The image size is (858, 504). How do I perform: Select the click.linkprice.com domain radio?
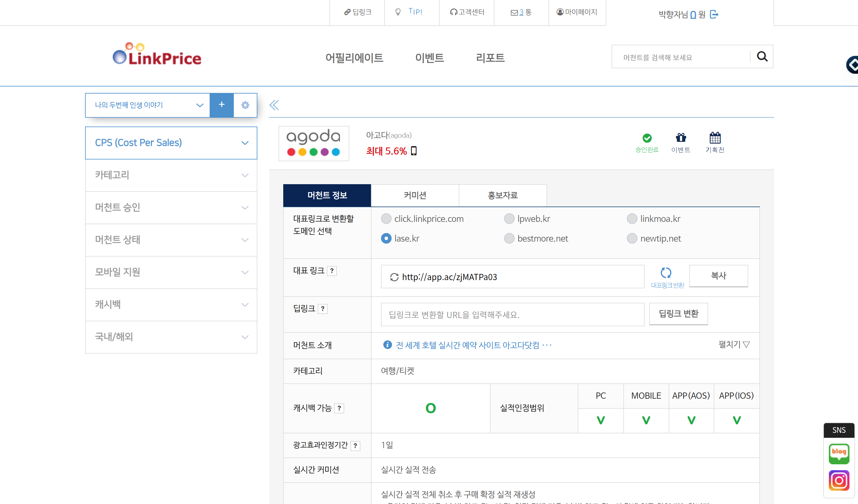(x=386, y=219)
